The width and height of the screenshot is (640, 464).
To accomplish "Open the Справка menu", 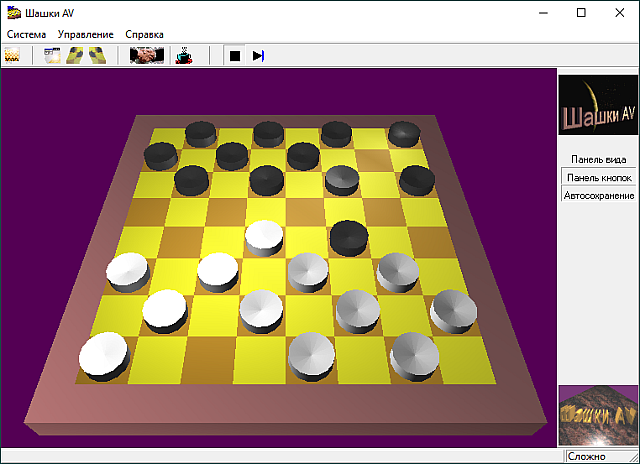I will click(x=145, y=34).
